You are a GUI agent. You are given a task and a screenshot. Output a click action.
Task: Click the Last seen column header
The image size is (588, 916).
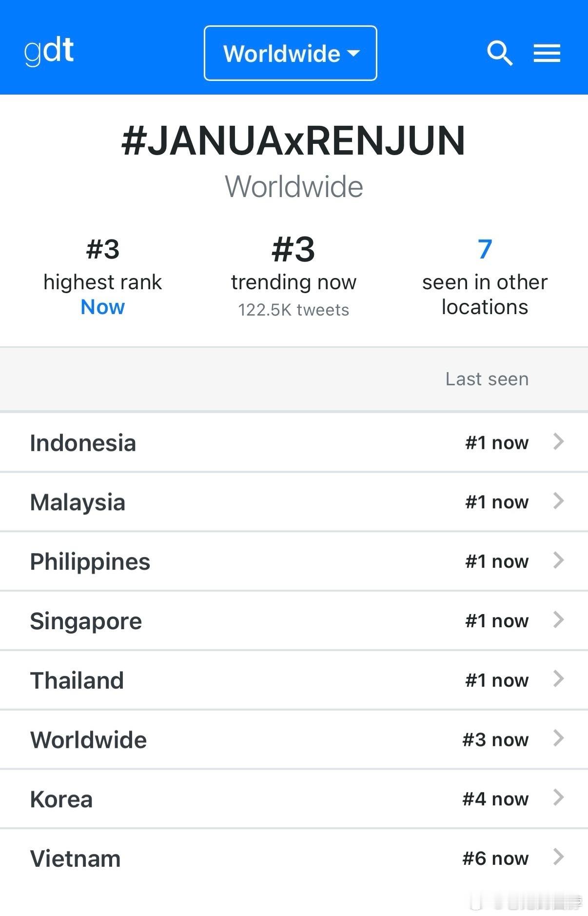click(x=487, y=379)
